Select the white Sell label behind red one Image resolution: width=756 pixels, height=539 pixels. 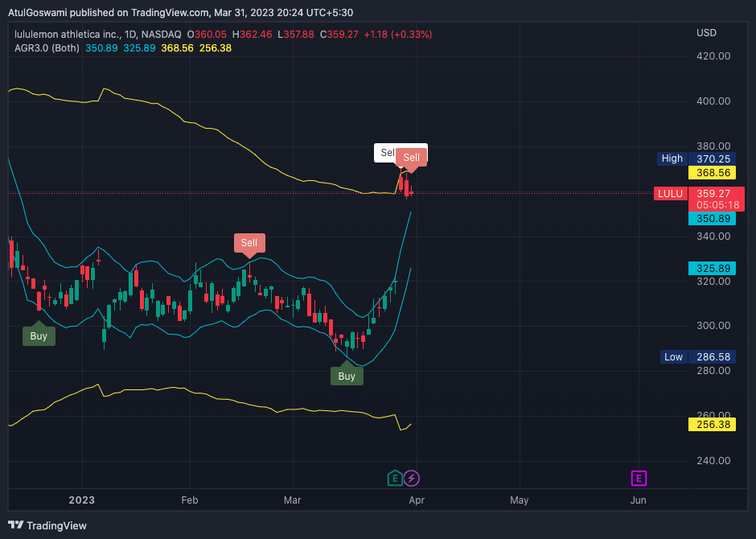(x=385, y=153)
